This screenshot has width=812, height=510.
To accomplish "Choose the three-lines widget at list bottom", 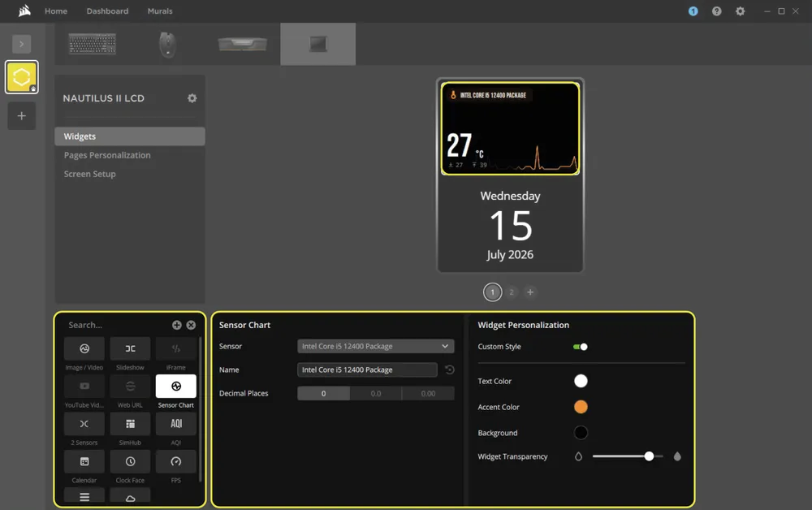I will [x=84, y=495].
